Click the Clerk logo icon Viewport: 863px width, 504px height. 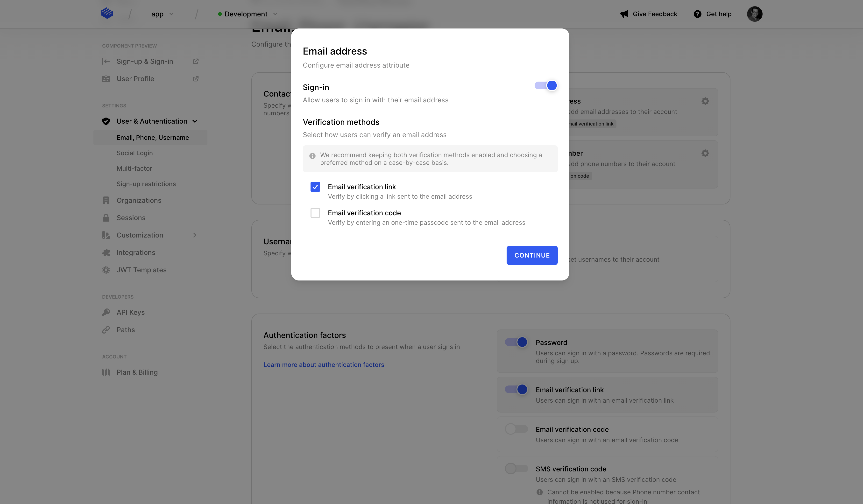(x=107, y=13)
